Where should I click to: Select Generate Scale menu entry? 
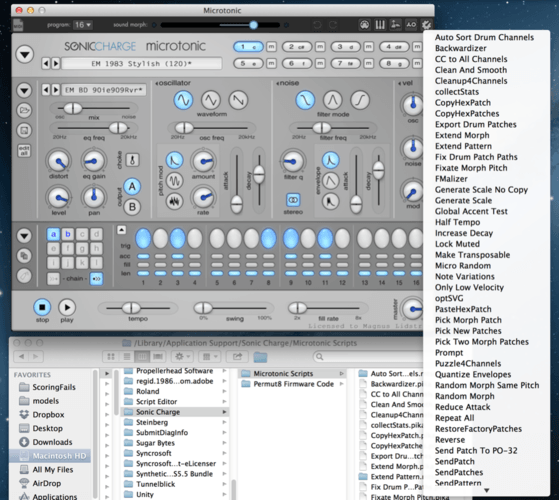(x=463, y=200)
